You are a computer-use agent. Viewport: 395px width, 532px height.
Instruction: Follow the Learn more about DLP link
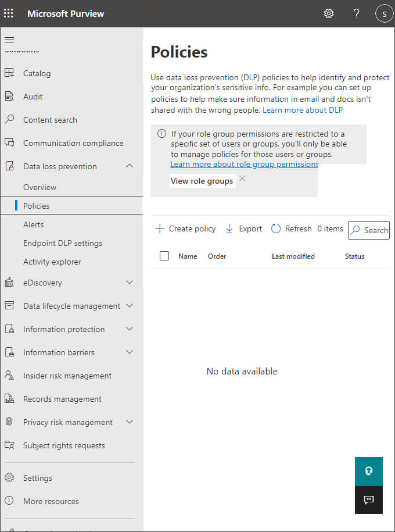303,110
